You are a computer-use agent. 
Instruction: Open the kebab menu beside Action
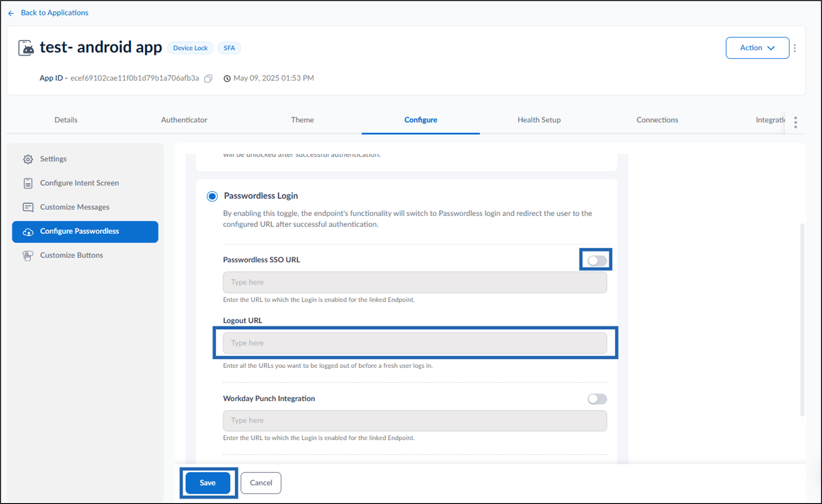pos(795,48)
